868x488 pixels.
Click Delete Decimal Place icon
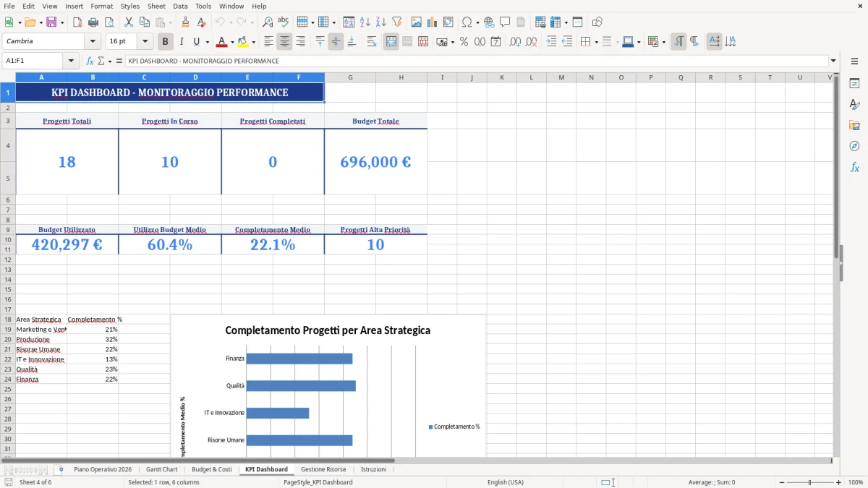(531, 42)
